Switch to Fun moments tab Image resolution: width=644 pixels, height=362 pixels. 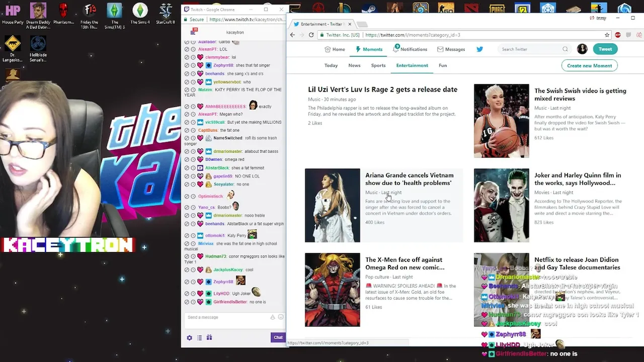pyautogui.click(x=443, y=65)
